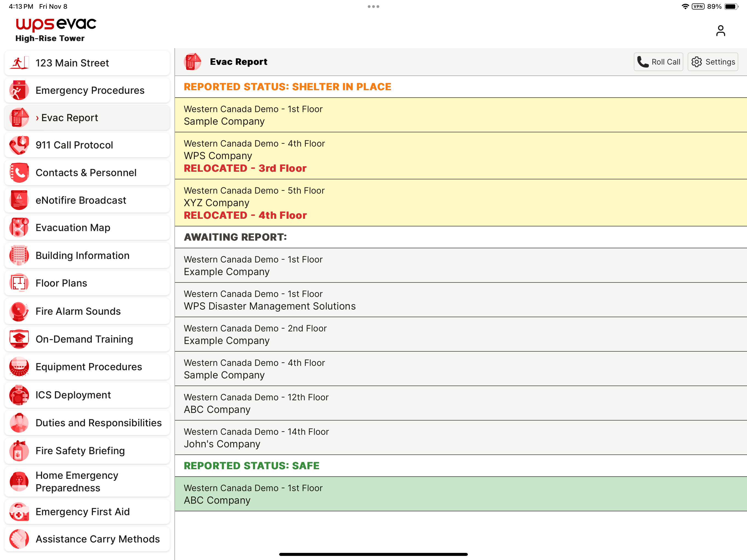Open Fire Alarm Sounds
Image resolution: width=747 pixels, height=560 pixels.
pos(87,311)
